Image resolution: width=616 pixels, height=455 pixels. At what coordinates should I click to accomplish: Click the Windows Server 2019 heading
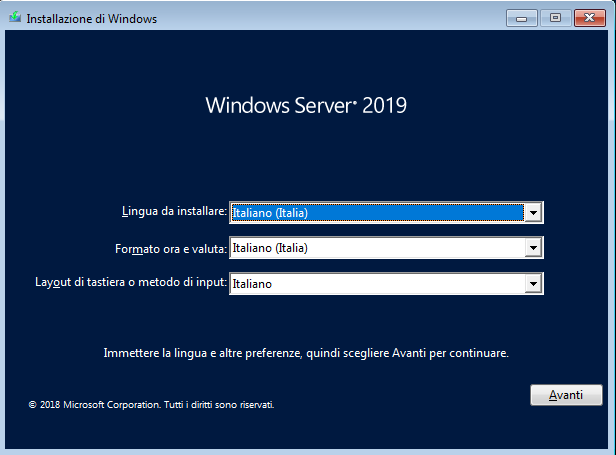click(x=306, y=105)
